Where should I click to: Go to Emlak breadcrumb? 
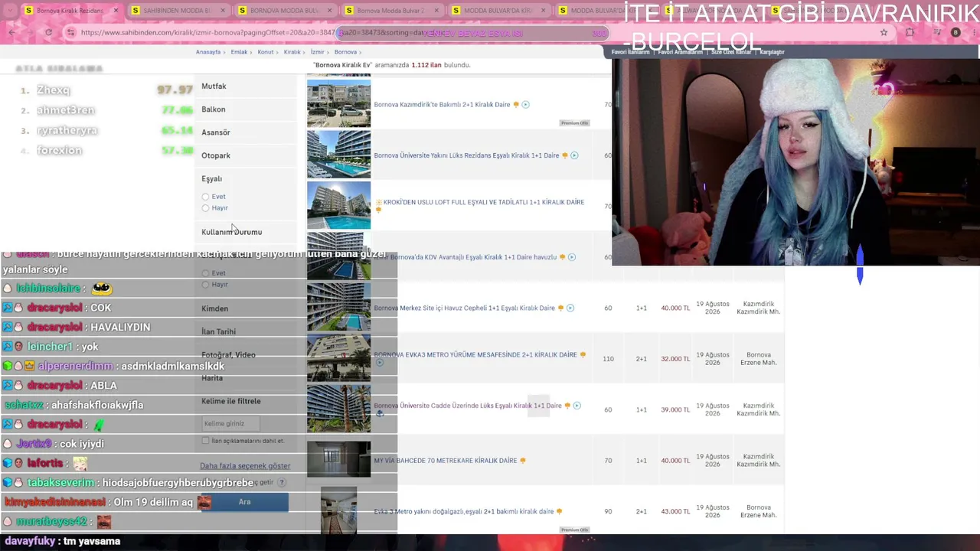(x=239, y=52)
